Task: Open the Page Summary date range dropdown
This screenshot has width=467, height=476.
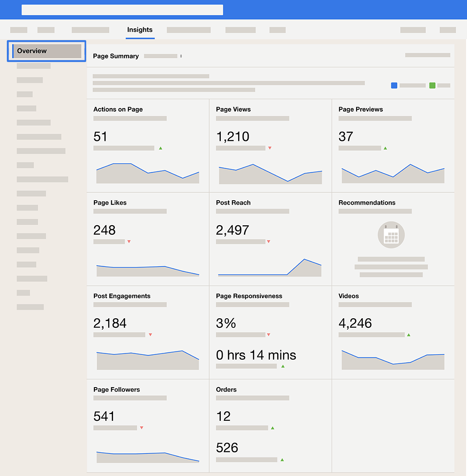Action: (163, 56)
